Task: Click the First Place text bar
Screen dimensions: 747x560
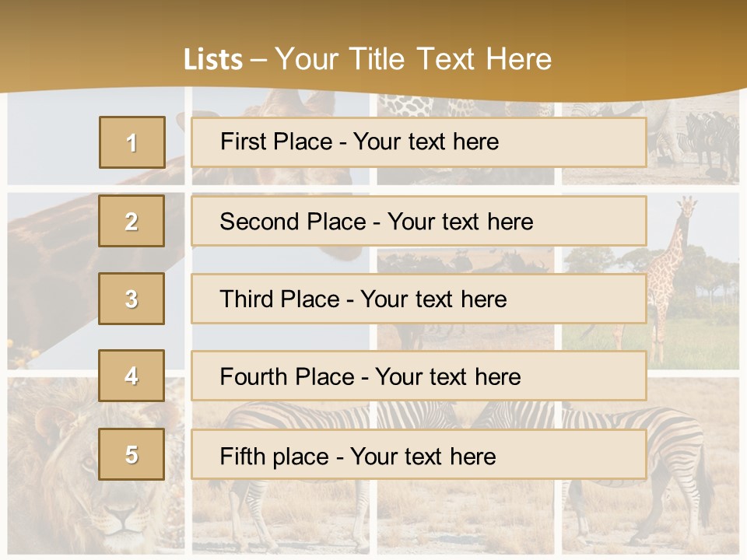Action: [x=419, y=142]
